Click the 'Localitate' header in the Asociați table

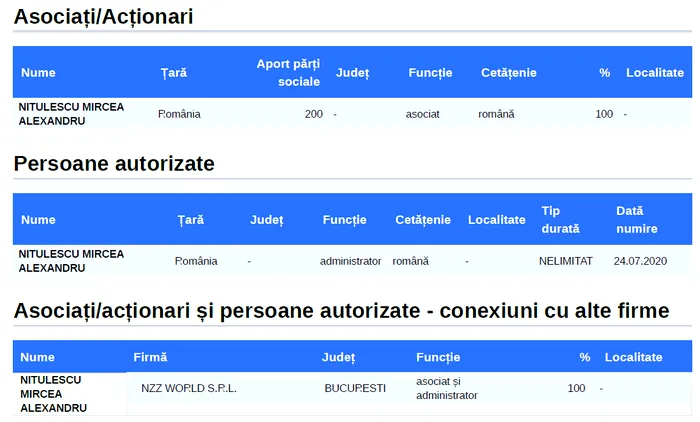655,72
